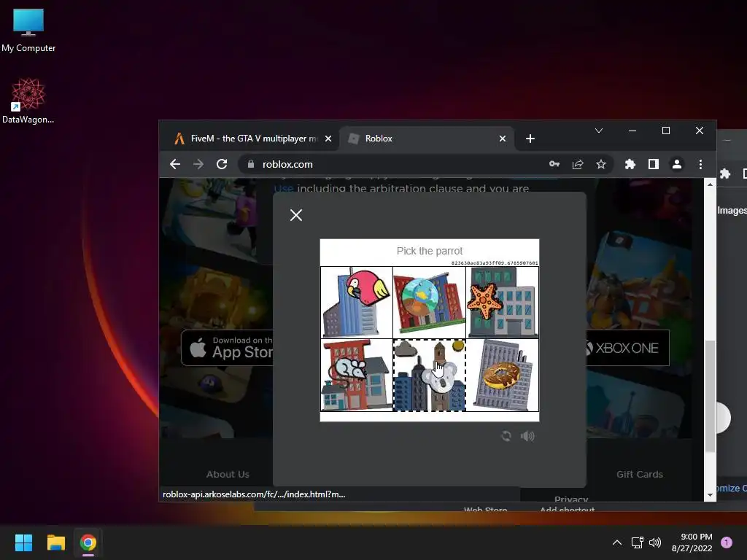Minimize the Chrome window

(x=632, y=131)
